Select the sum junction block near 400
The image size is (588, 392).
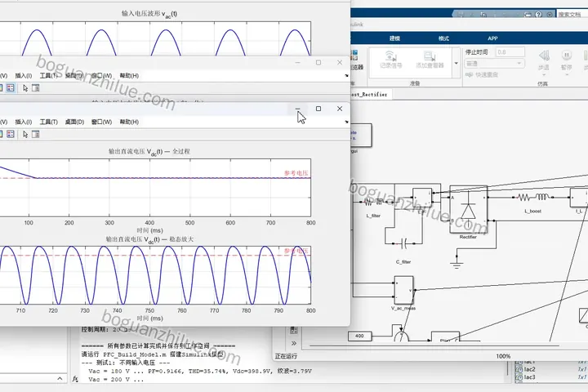point(401,336)
